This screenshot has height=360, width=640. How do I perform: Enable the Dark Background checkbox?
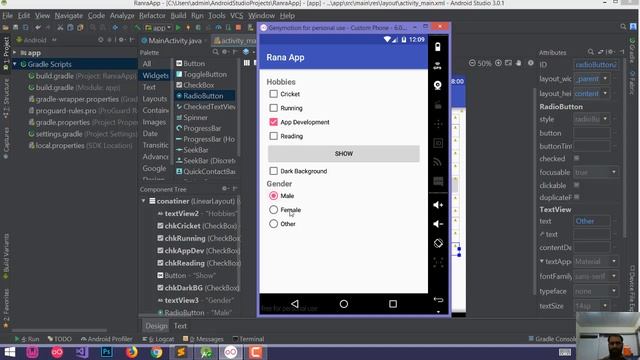pyautogui.click(x=273, y=171)
